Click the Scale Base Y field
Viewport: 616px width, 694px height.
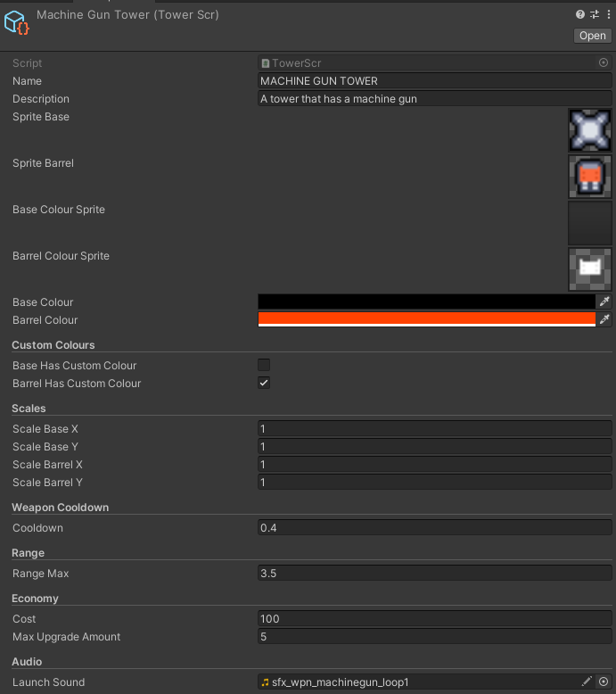coord(435,447)
